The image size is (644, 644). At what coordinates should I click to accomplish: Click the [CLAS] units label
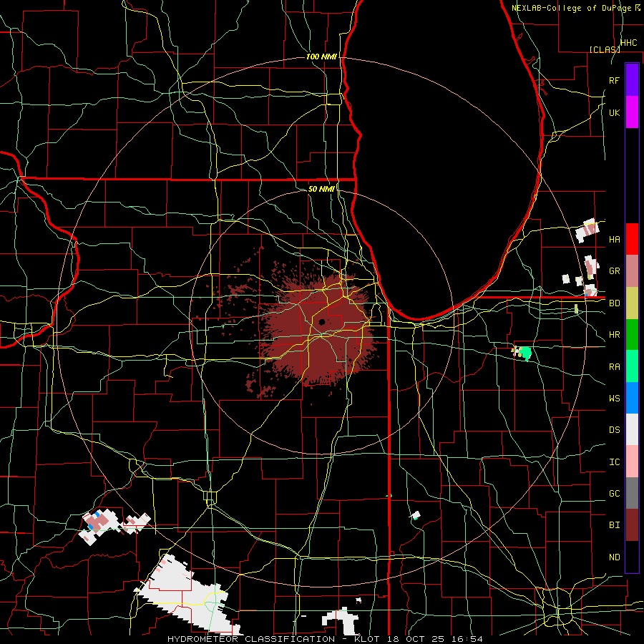605,49
